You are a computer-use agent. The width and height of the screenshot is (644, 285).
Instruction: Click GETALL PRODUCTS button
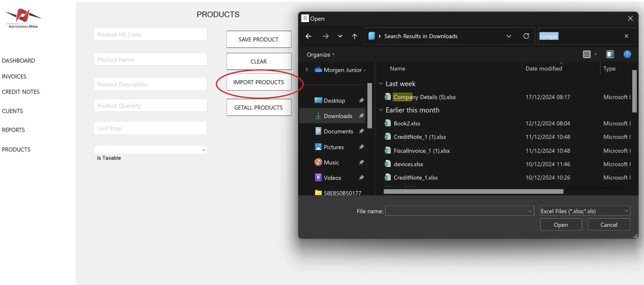coord(259,107)
